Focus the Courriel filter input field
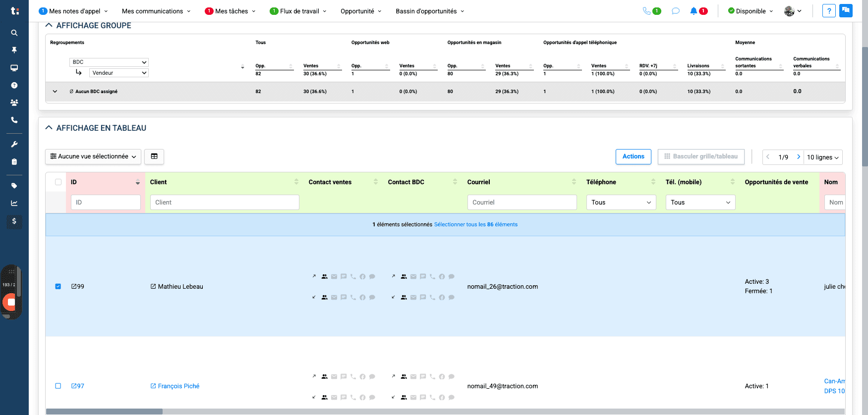Viewport: 868px width, 415px height. coord(522,203)
